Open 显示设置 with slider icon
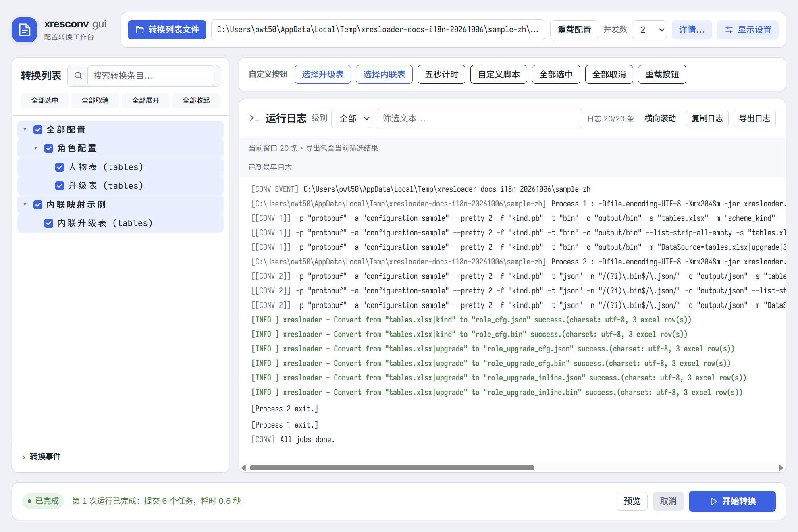Image resolution: width=798 pixels, height=532 pixels. pyautogui.click(x=748, y=30)
